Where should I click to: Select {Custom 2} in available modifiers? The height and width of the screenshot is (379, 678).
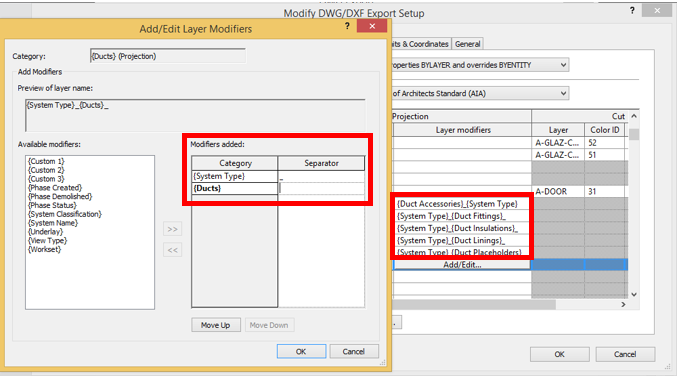pos(46,170)
